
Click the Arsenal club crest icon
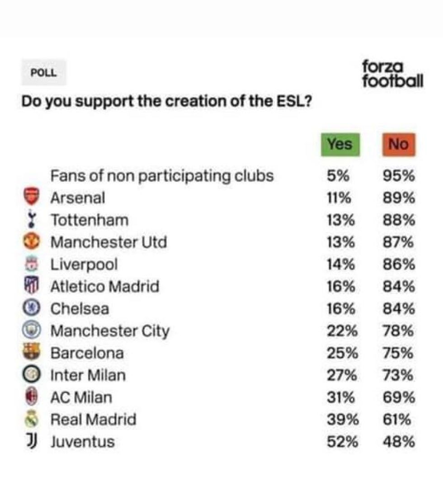31,197
